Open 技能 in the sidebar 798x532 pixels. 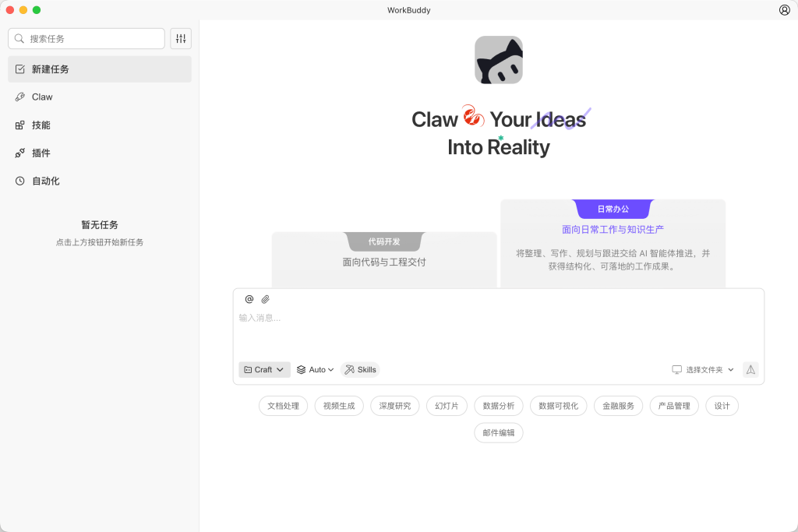(x=41, y=125)
